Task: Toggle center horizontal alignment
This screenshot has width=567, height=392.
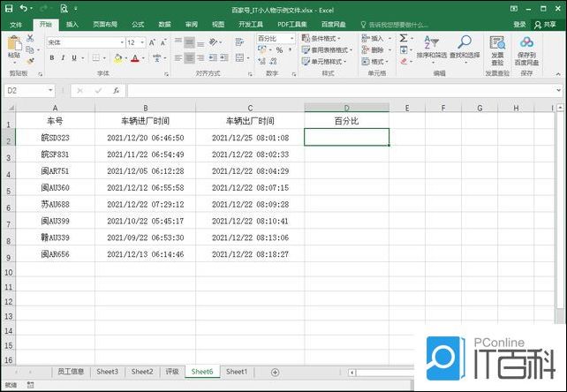Action: pyautogui.click(x=189, y=57)
